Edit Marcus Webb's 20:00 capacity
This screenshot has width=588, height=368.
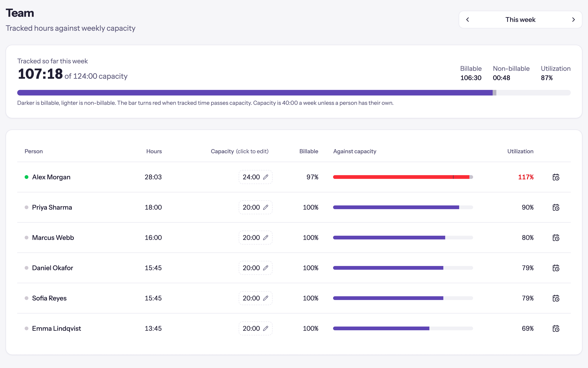[255, 238]
